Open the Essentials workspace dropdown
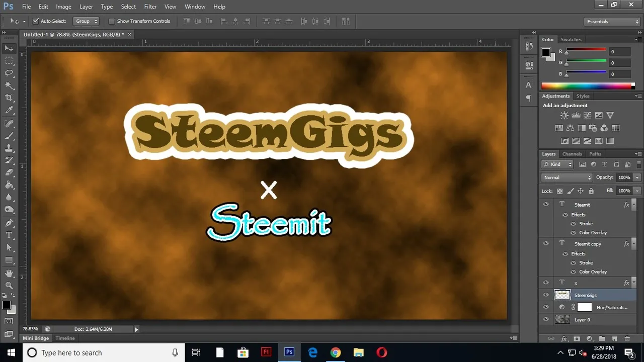 (x=612, y=22)
